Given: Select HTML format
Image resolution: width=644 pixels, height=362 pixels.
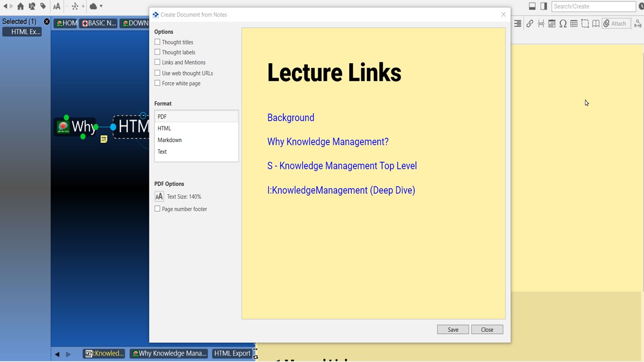Looking at the screenshot, I should 196,128.
